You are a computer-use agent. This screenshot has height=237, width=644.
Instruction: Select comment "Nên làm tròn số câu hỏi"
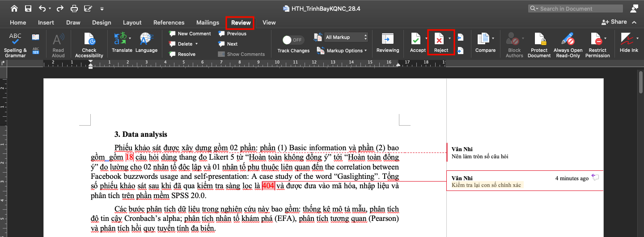[480, 157]
